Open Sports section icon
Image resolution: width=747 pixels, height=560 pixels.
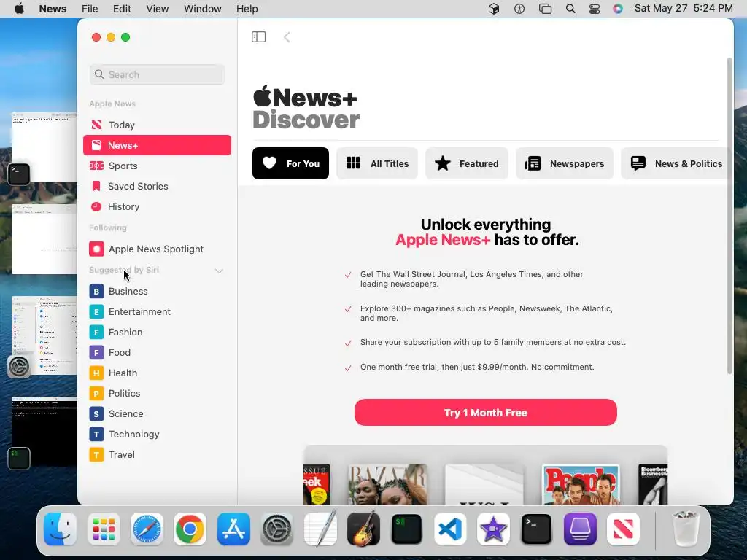(96, 166)
